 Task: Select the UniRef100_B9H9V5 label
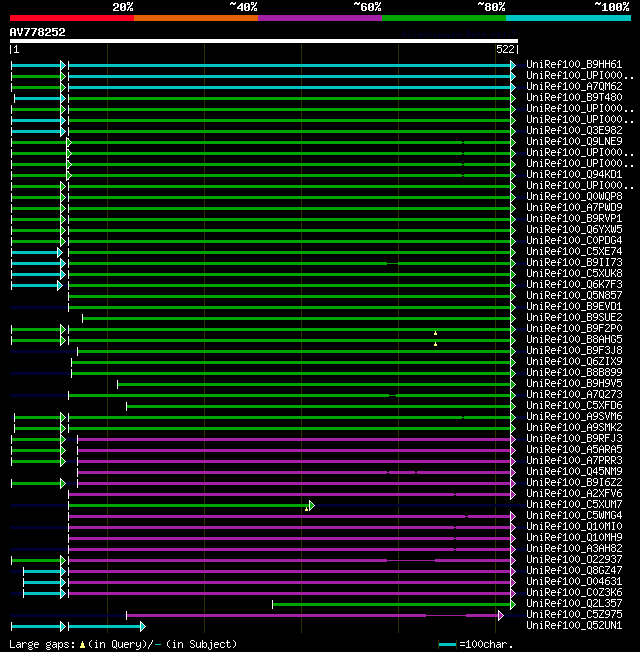(x=574, y=383)
